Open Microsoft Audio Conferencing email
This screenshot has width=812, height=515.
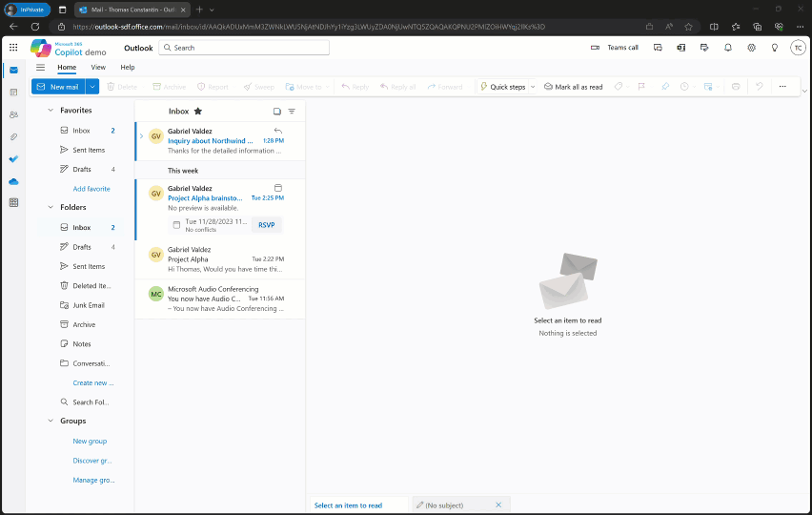220,299
